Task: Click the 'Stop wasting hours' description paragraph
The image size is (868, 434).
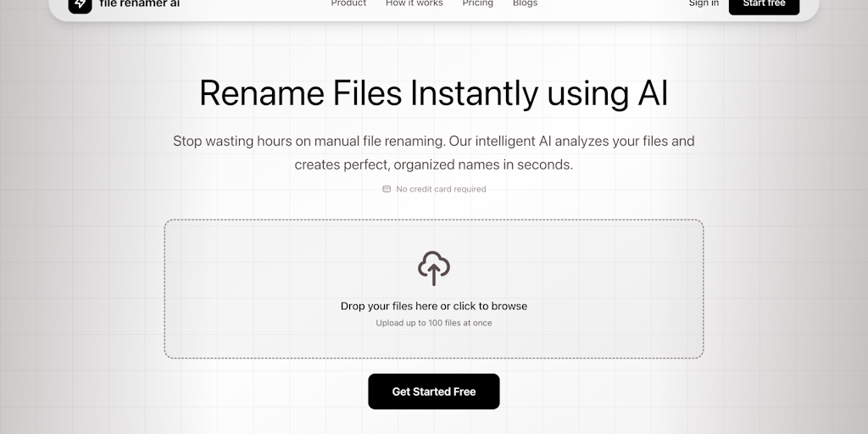Action: point(434,141)
